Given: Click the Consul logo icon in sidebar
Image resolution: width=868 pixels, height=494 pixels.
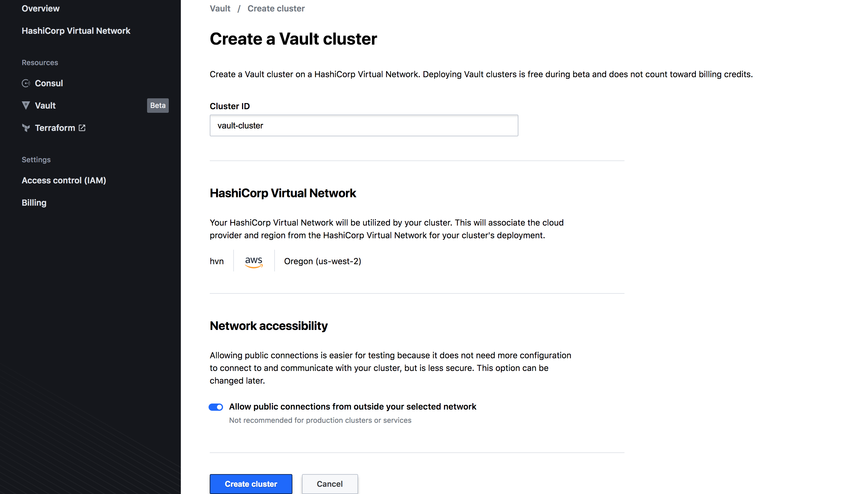Looking at the screenshot, I should coord(26,83).
